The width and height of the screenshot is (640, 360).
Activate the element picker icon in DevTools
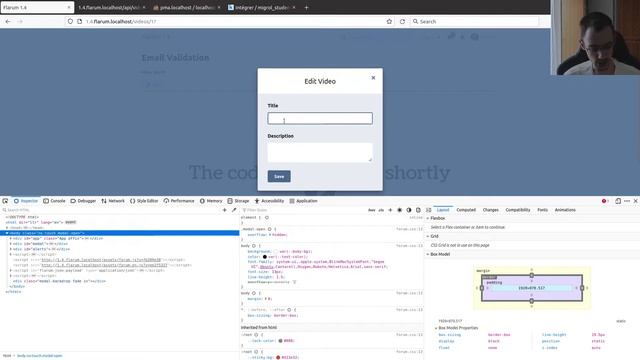(5, 201)
